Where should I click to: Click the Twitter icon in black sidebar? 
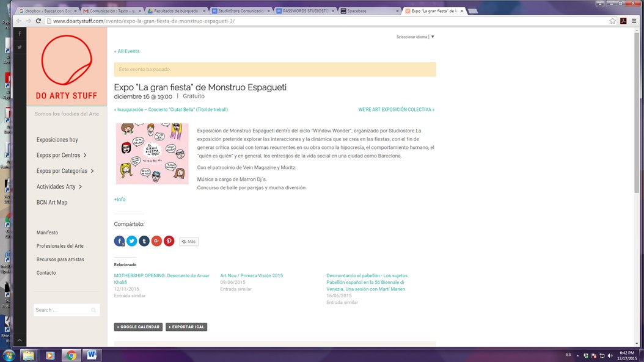[x=20, y=47]
